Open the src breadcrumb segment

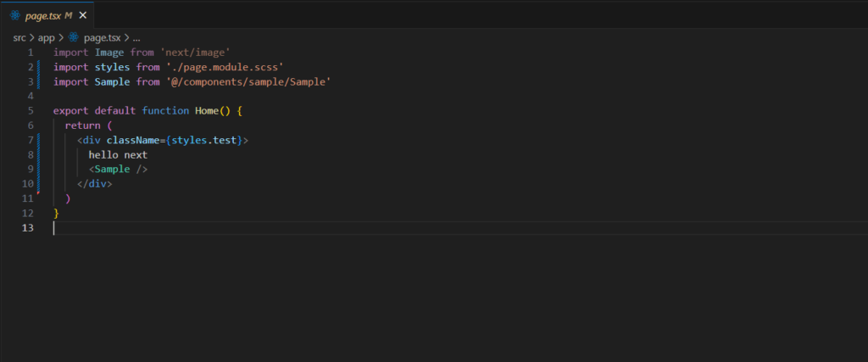tap(19, 38)
